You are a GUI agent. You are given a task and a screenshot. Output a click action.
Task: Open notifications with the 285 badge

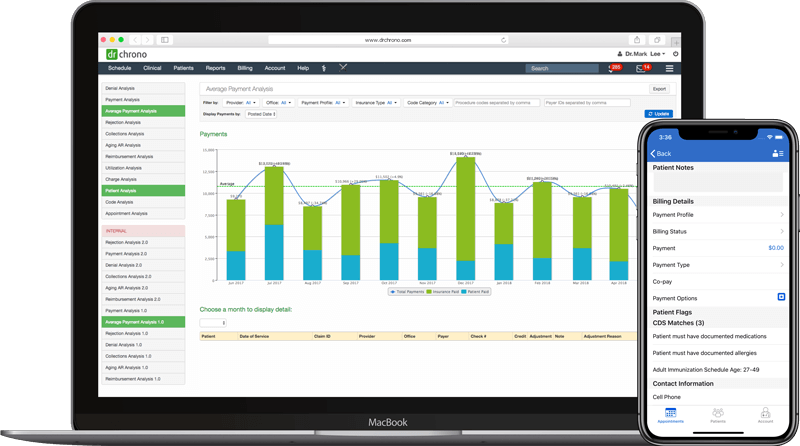pos(614,68)
